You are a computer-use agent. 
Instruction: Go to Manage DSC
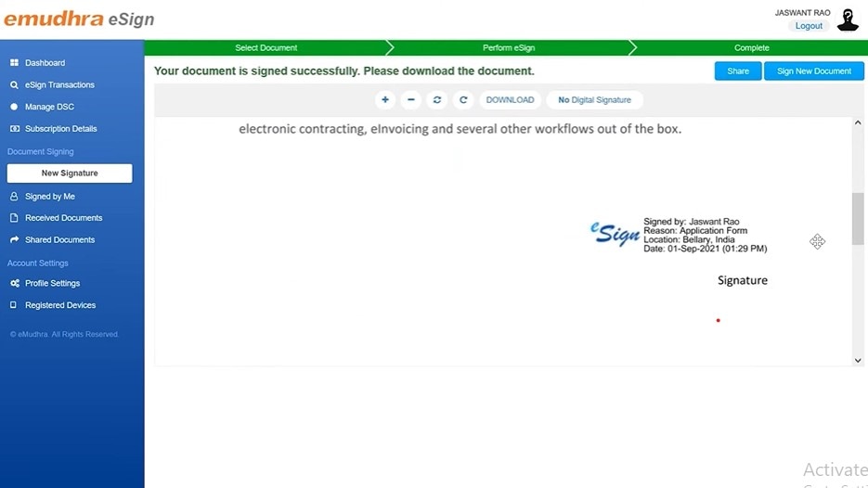tap(49, 107)
